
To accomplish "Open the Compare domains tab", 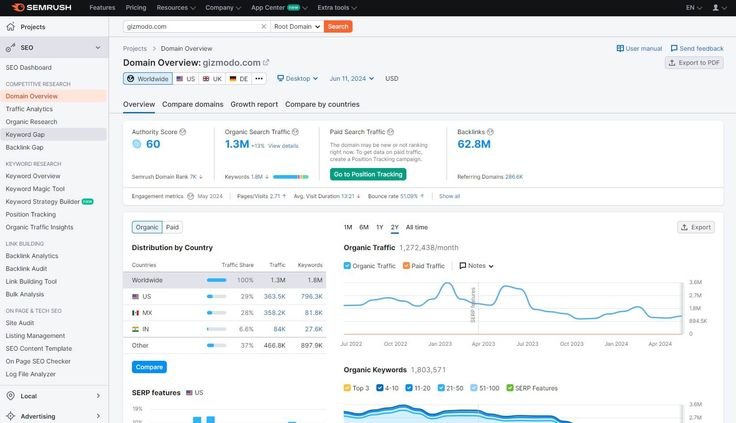I will tap(192, 104).
